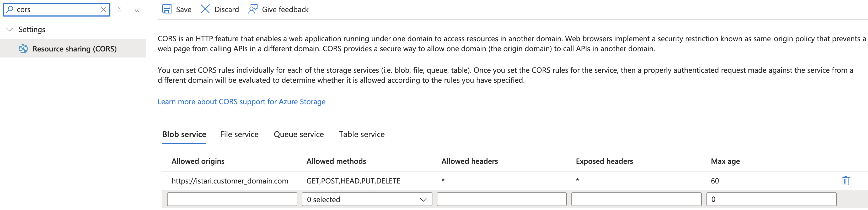Delete the istari CORS rule with trash icon
The image size is (868, 210).
tap(845, 181)
